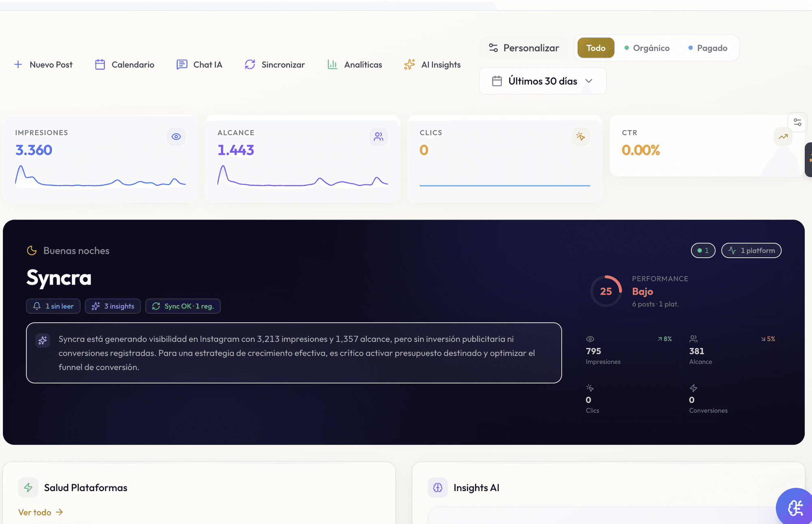
Task: Open the floating AI assistant bubble
Action: point(796,507)
